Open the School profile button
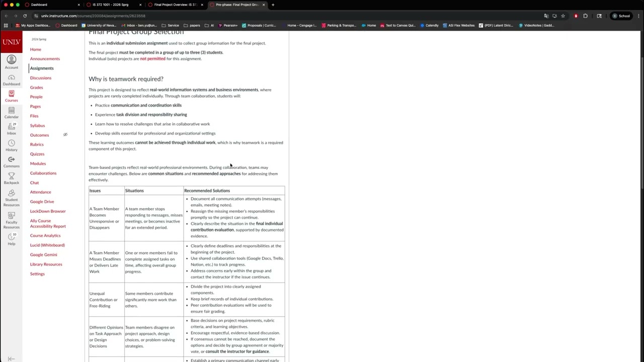Image resolution: width=644 pixels, height=362 pixels. [621, 16]
